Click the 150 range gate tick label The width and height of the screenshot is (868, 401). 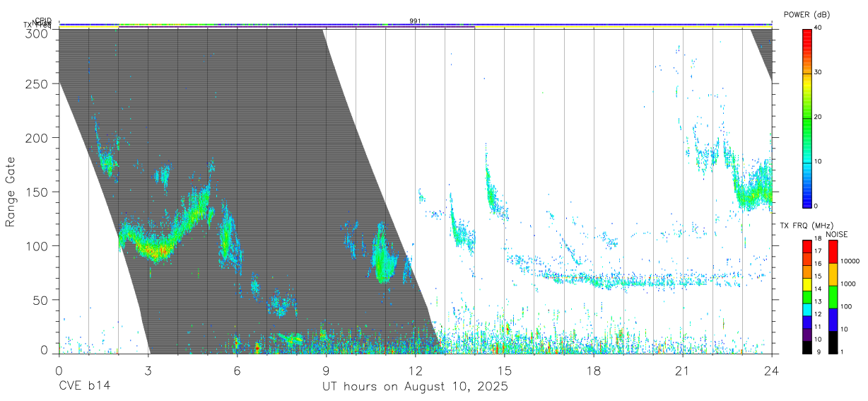pyautogui.click(x=37, y=192)
